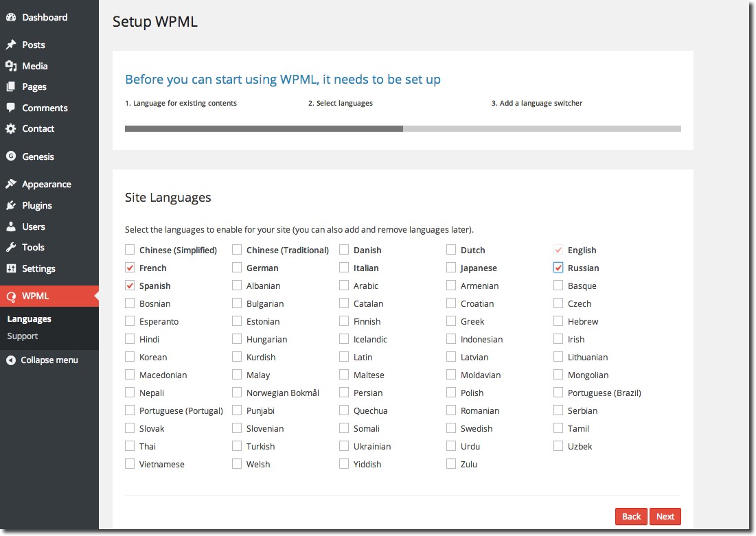Open Posts via the pin icon
Screen dimensions: 756x536
pyautogui.click(x=11, y=45)
